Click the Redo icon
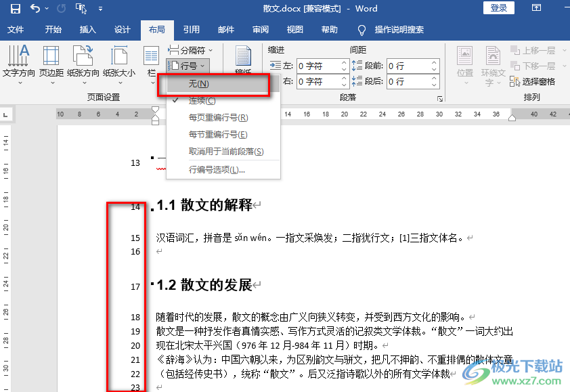This screenshot has height=392, width=570. pyautogui.click(x=61, y=8)
